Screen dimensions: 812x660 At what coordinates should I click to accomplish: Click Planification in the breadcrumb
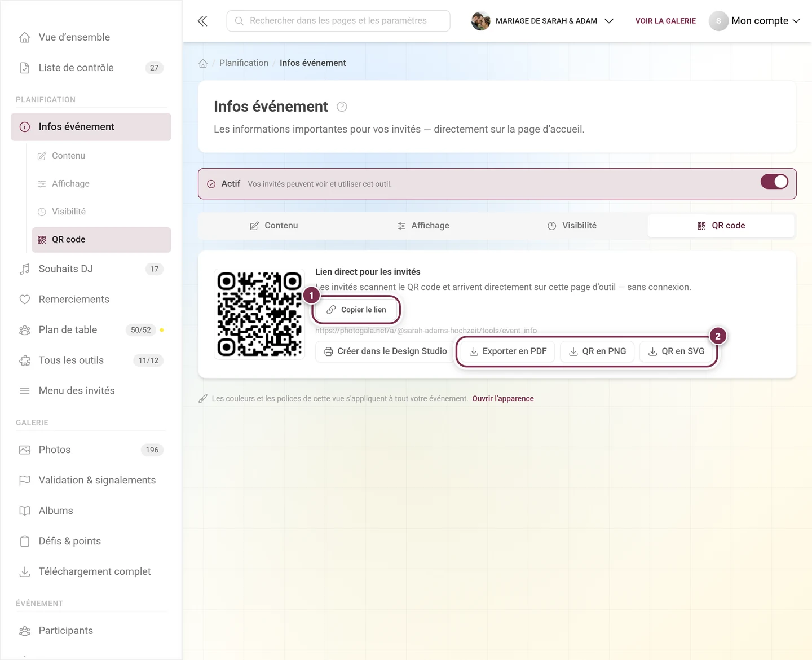(x=244, y=63)
